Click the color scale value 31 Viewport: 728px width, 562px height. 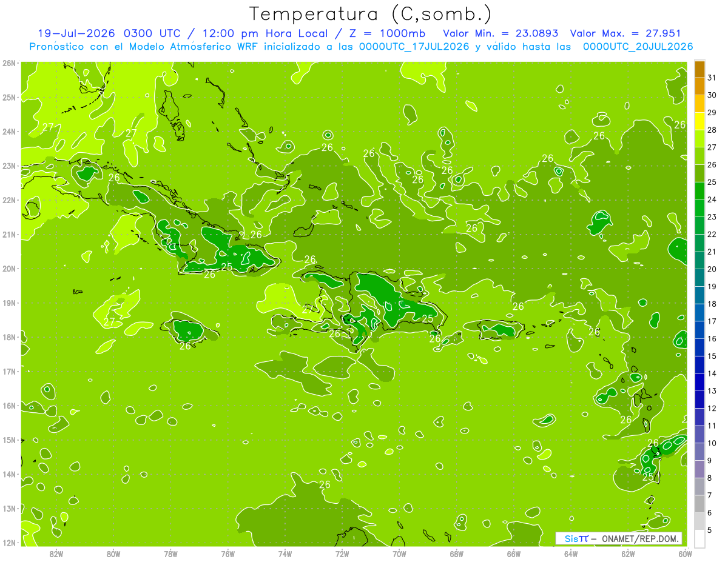pyautogui.click(x=712, y=78)
